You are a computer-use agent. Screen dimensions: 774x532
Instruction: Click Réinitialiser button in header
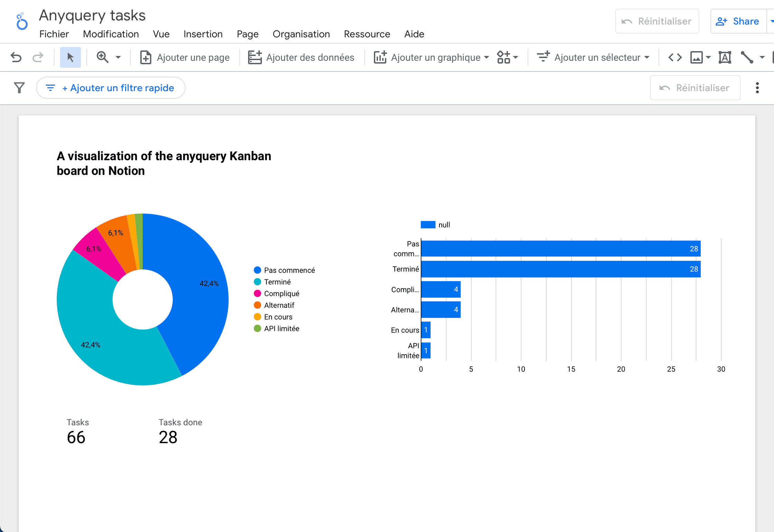(x=657, y=21)
